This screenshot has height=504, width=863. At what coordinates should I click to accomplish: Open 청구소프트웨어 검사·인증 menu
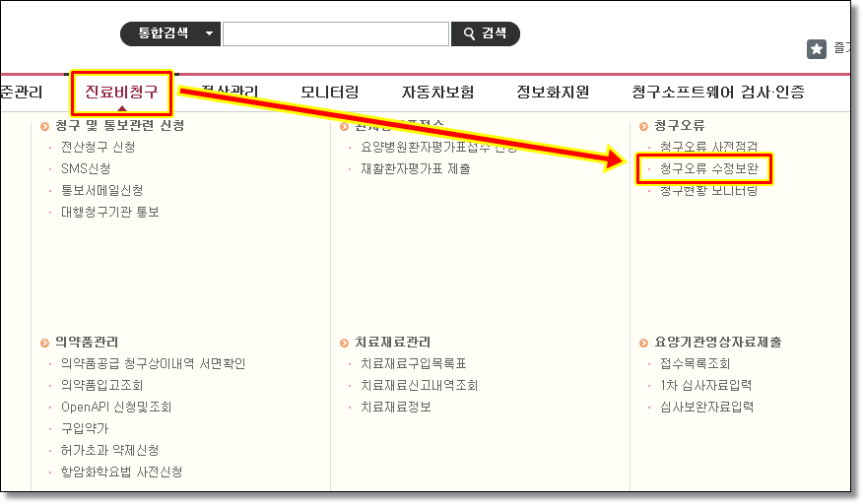(x=718, y=93)
